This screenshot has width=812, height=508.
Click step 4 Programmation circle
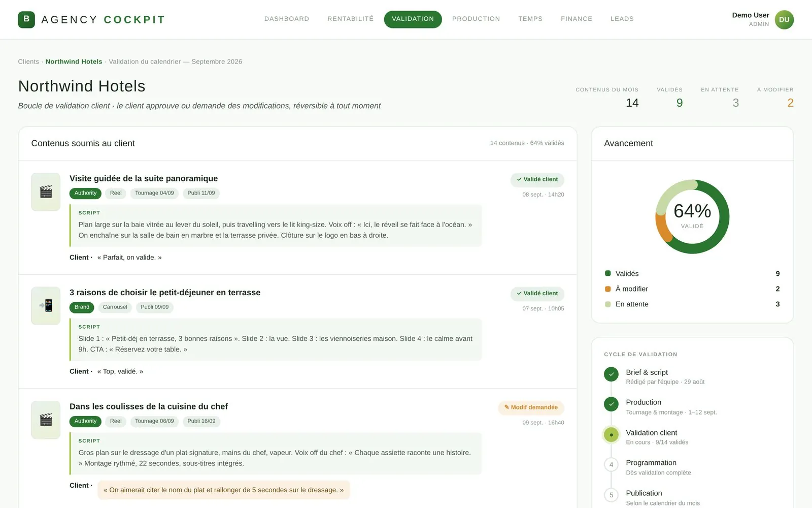coord(611,465)
